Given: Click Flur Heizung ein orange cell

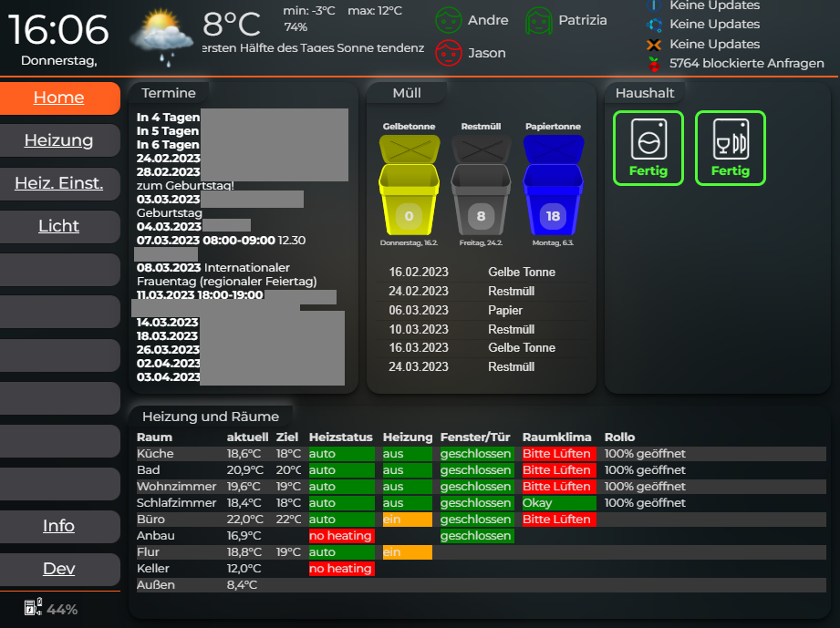Looking at the screenshot, I should coord(407,552).
